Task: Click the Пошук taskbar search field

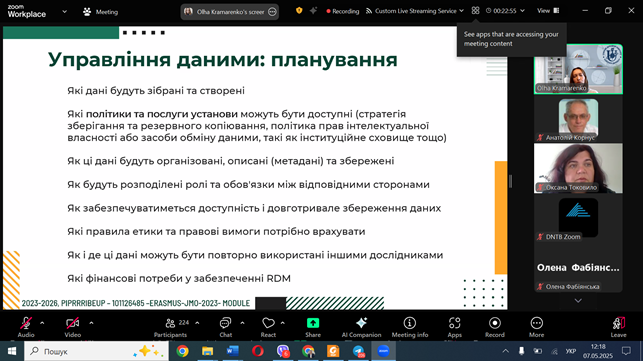Action: pyautogui.click(x=96, y=351)
